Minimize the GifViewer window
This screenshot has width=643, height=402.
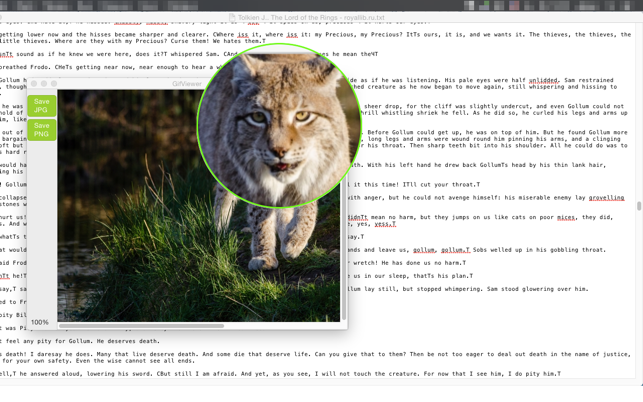44,84
